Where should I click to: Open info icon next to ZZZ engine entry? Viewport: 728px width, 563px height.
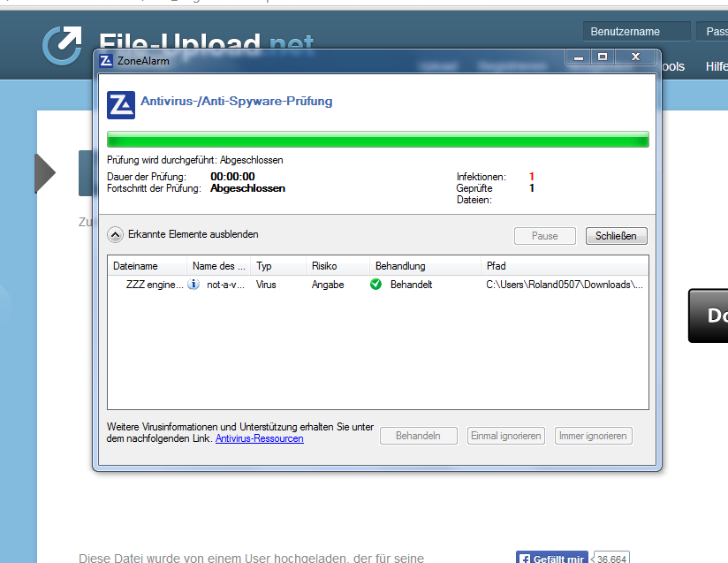click(193, 284)
